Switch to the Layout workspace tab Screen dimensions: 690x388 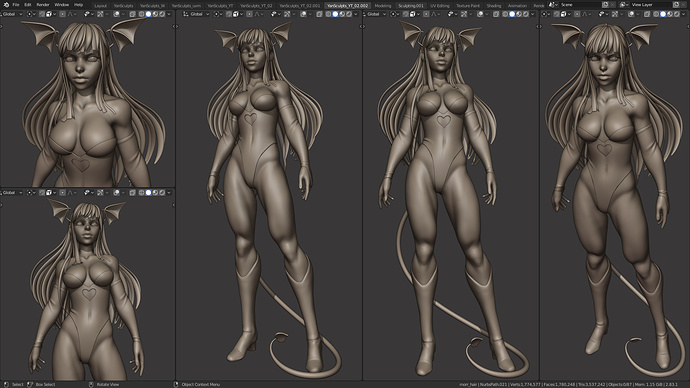100,6
